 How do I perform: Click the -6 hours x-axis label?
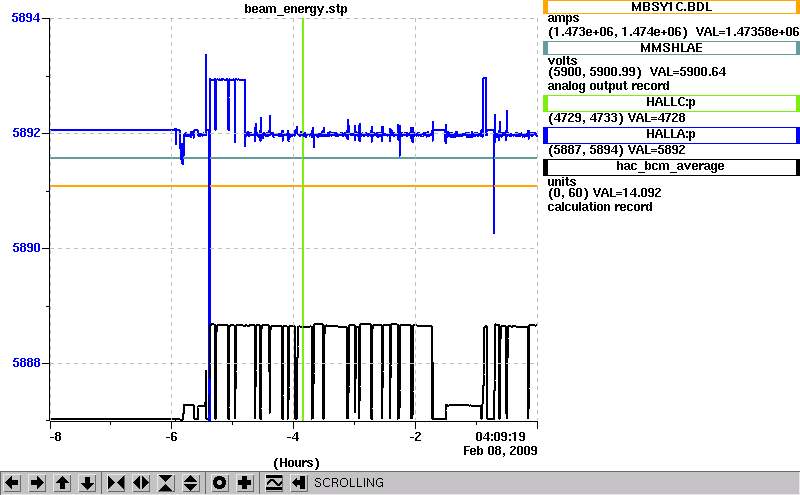pyautogui.click(x=171, y=437)
